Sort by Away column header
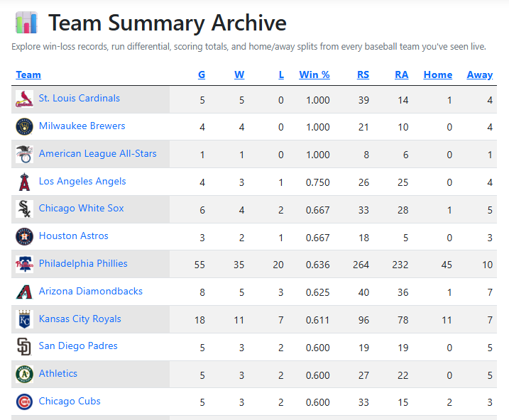Image resolution: width=509 pixels, height=420 pixels. (480, 75)
